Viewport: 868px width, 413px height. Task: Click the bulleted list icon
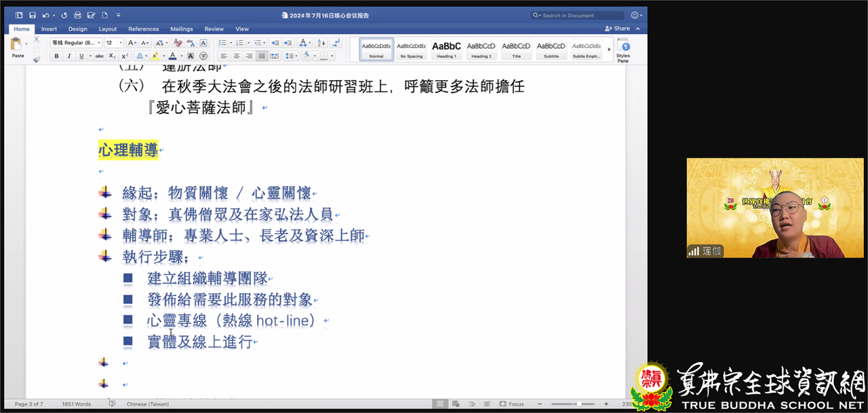223,43
